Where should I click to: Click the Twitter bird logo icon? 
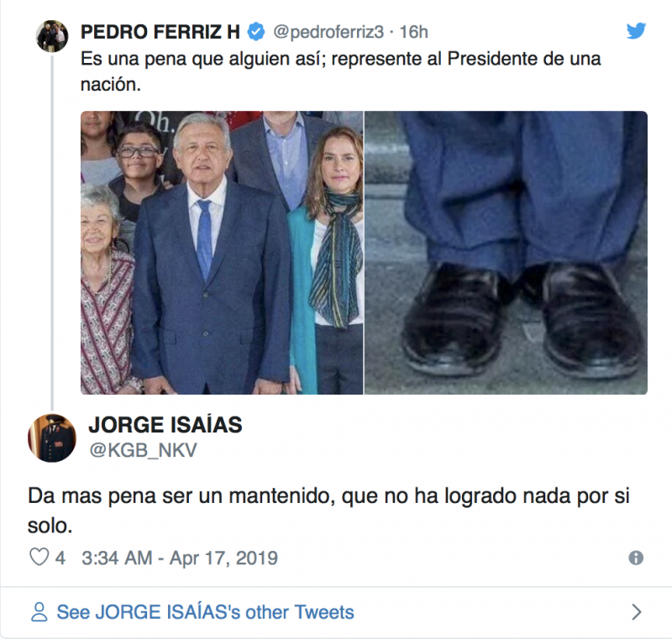click(x=636, y=31)
